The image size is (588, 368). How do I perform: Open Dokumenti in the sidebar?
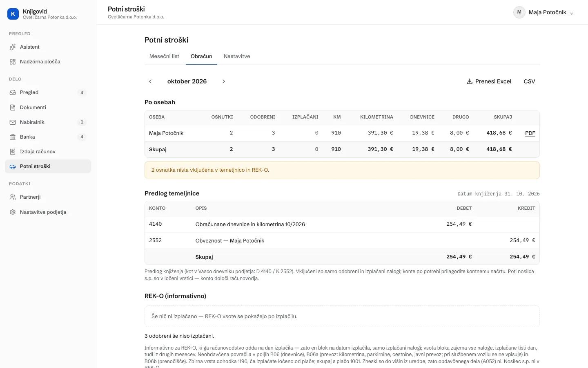(48, 108)
